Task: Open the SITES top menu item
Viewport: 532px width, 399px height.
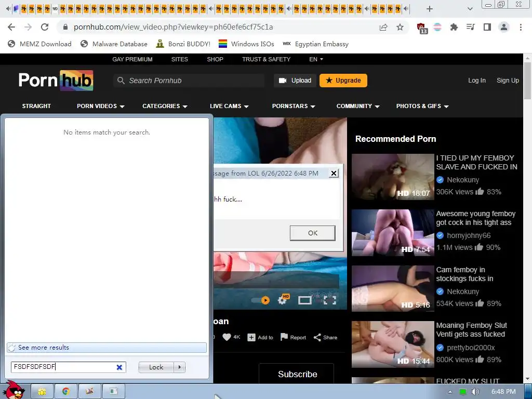Action: pyautogui.click(x=179, y=59)
